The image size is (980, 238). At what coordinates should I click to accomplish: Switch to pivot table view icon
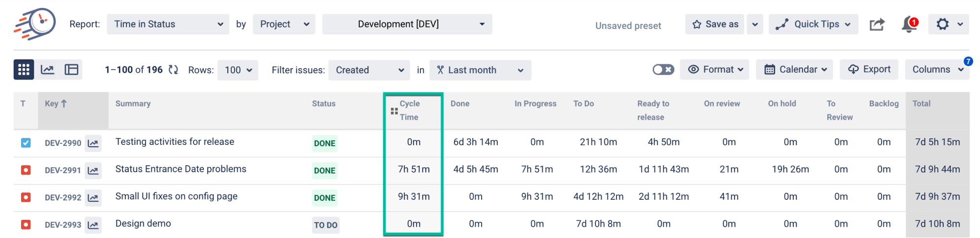pos(72,70)
